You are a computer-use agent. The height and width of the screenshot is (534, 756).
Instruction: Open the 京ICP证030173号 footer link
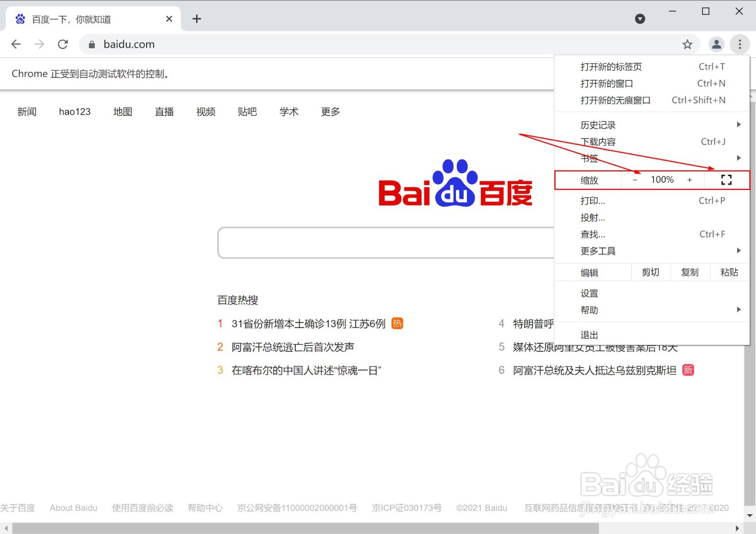click(407, 508)
